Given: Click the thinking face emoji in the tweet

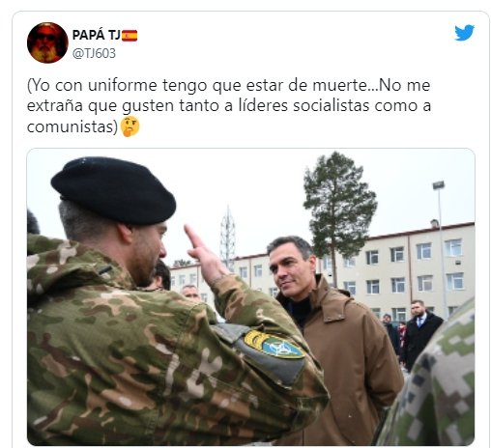Looking at the screenshot, I should (130, 126).
